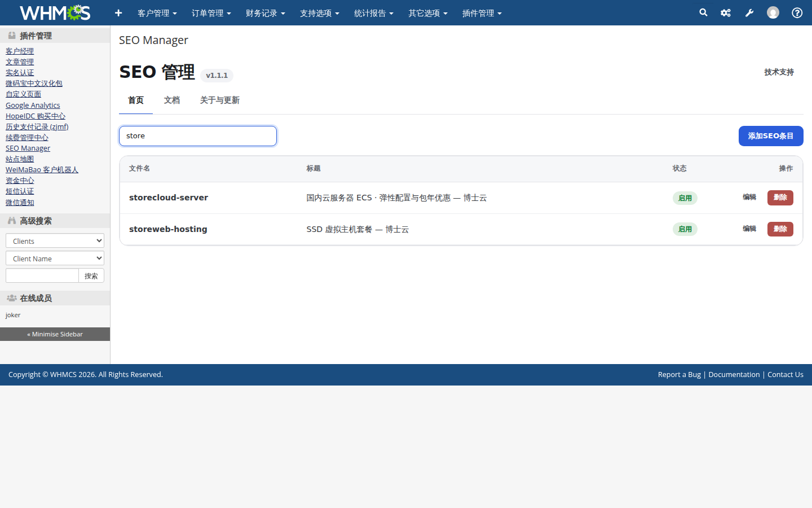Open the Clients search type dropdown
The image size is (812, 508).
[x=55, y=240]
